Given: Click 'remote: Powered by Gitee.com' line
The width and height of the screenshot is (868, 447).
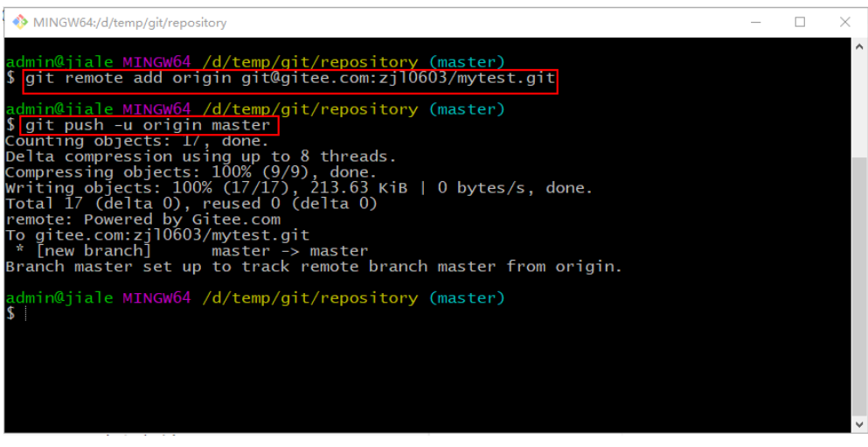Looking at the screenshot, I should click(x=142, y=220).
